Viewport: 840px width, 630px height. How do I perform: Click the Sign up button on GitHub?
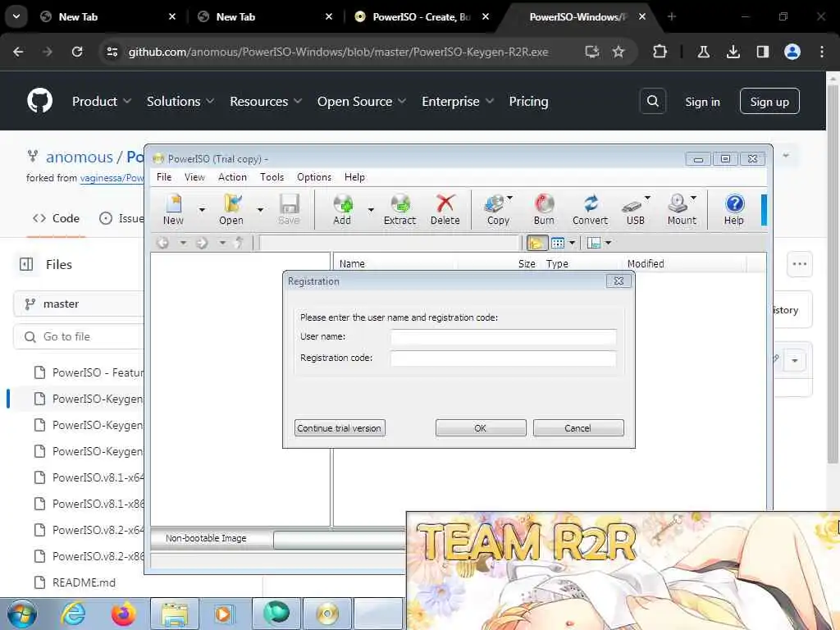point(769,101)
